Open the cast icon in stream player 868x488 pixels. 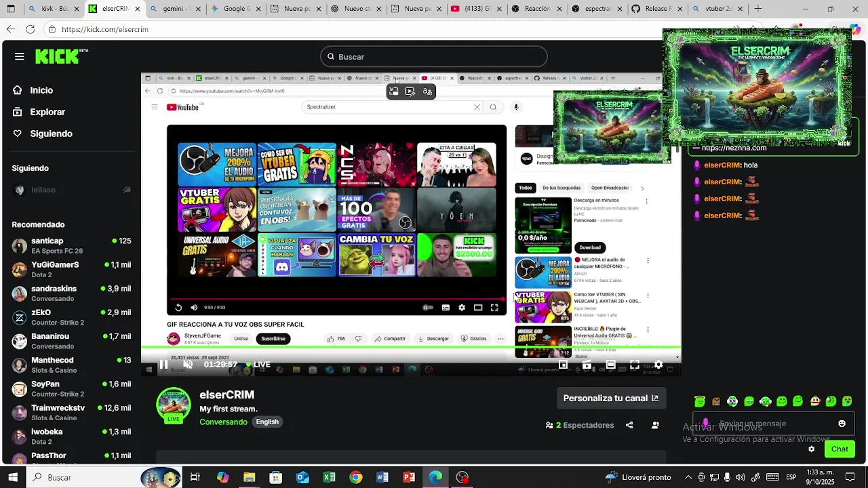[x=587, y=365]
